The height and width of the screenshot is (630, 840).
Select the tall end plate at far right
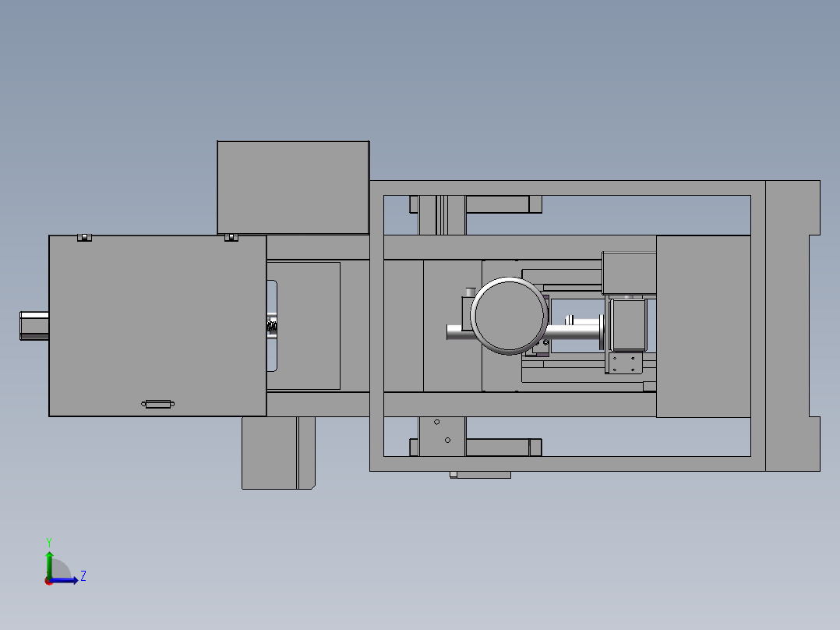(792, 326)
